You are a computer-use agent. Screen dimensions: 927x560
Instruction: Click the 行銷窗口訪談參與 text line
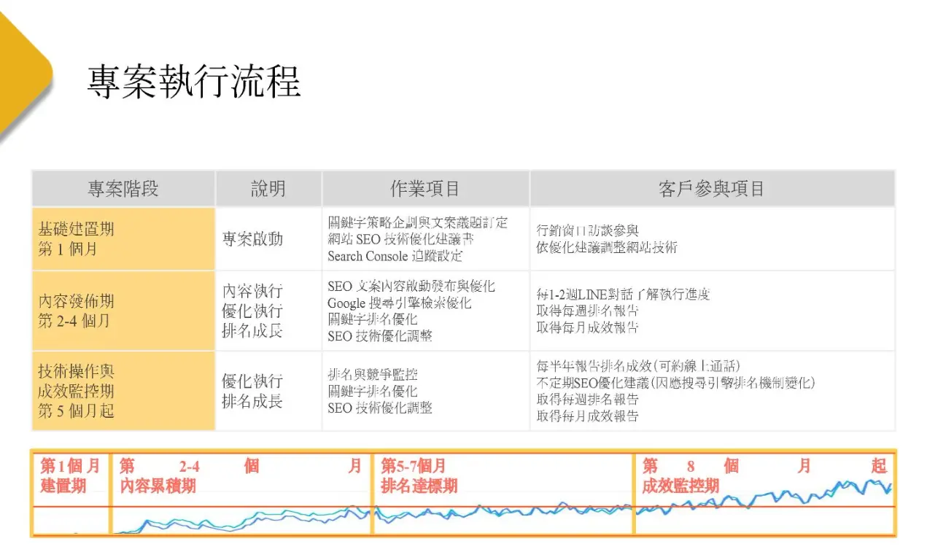[x=587, y=230]
